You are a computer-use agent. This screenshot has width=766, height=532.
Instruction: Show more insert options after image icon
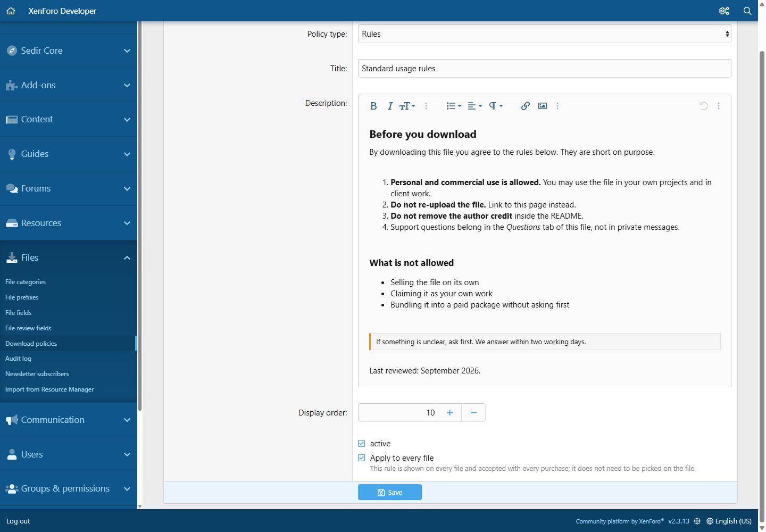(x=557, y=106)
